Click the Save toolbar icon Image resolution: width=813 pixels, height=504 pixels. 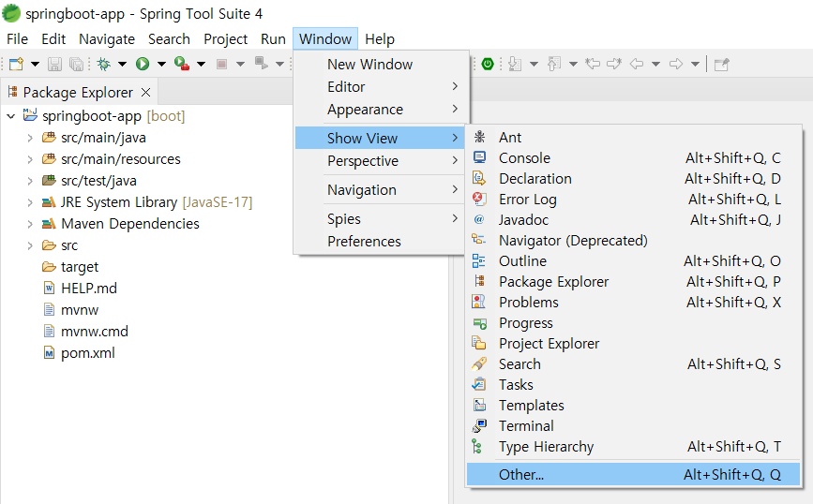[54, 64]
